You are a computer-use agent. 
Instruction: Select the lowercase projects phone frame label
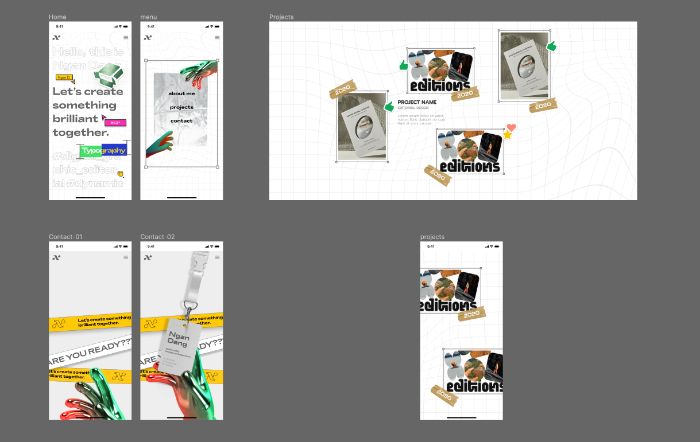tap(432, 237)
